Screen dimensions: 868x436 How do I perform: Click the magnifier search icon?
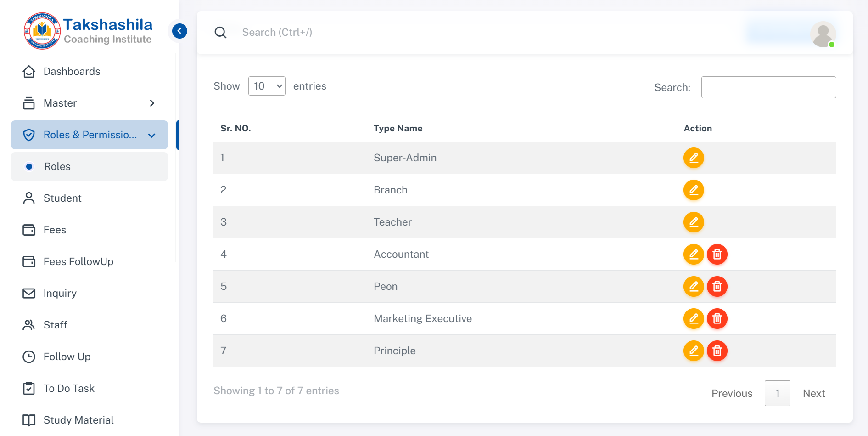coord(220,33)
